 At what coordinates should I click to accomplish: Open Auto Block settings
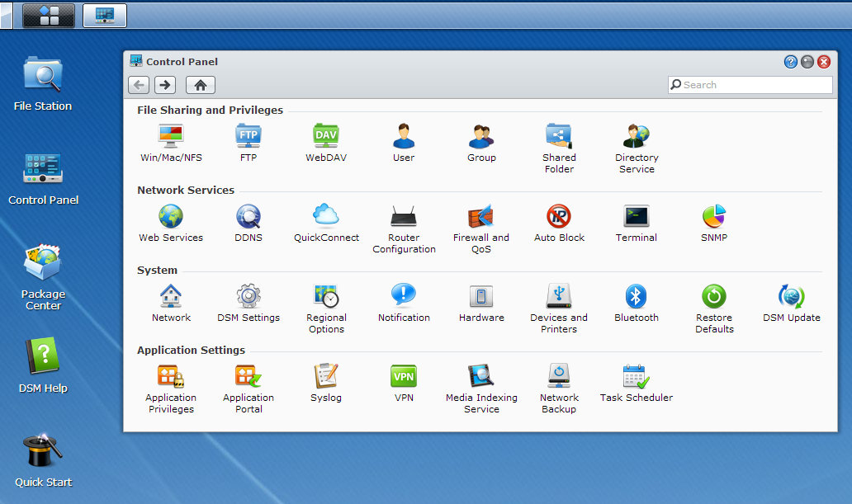pyautogui.click(x=559, y=223)
